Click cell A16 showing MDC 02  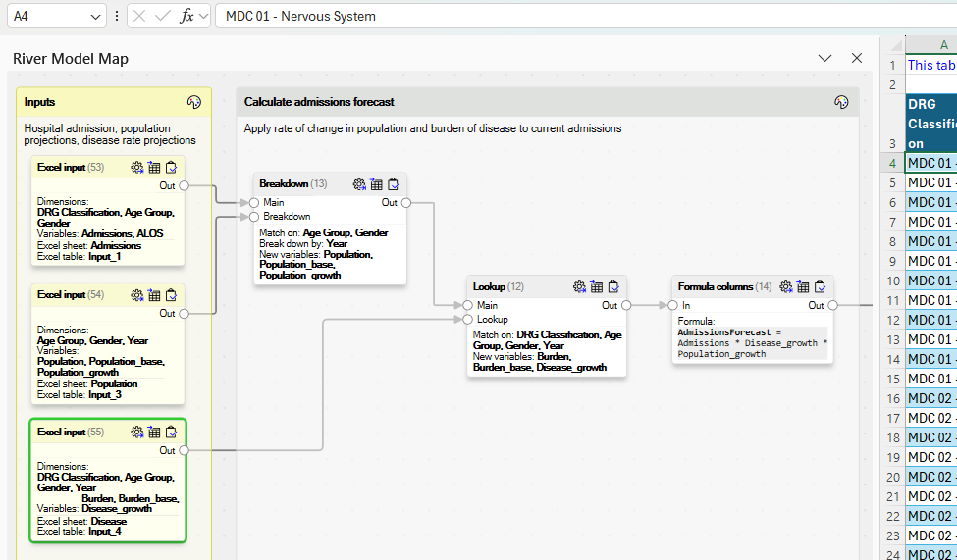click(931, 398)
